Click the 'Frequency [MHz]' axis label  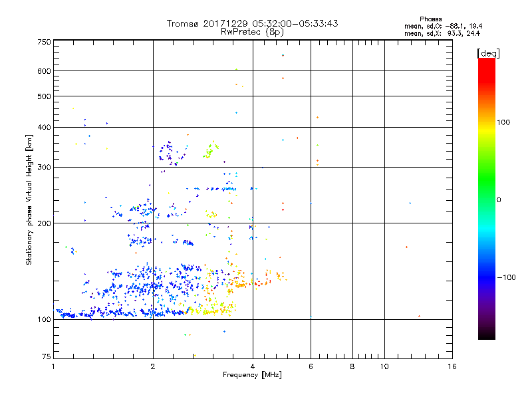click(252, 375)
